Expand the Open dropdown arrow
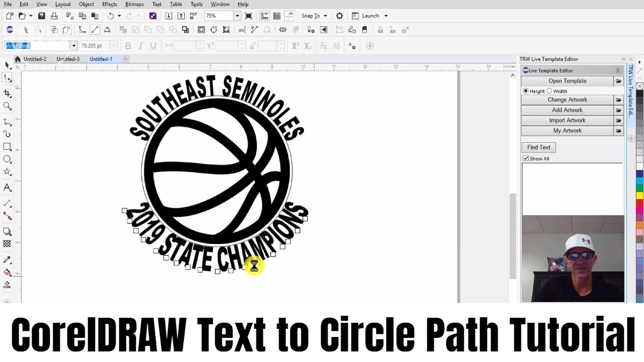644x362 pixels. pos(30,16)
